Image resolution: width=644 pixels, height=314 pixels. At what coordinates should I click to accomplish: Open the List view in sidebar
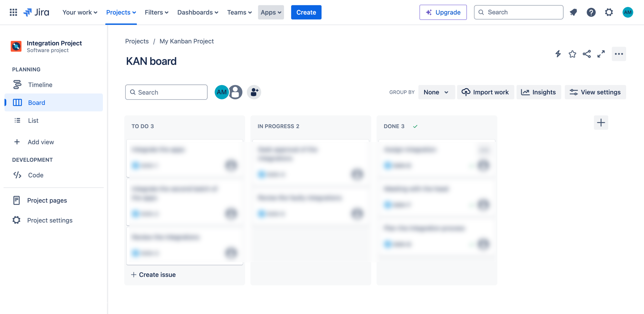point(33,121)
